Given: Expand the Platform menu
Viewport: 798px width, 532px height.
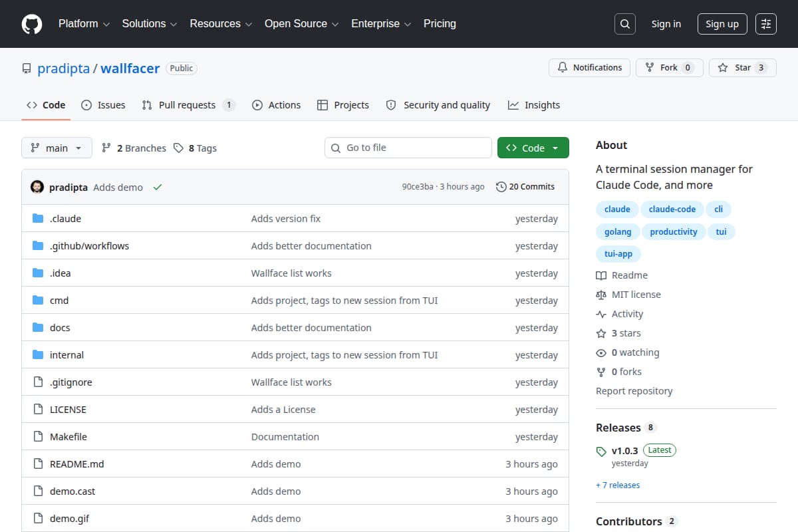Looking at the screenshot, I should [84, 24].
